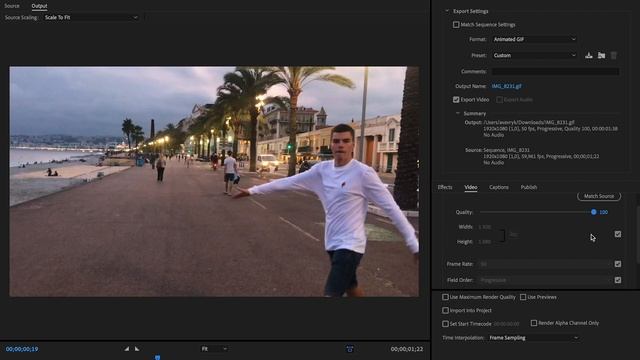
Task: Enable Import Into Project checkbox
Action: tap(445, 310)
